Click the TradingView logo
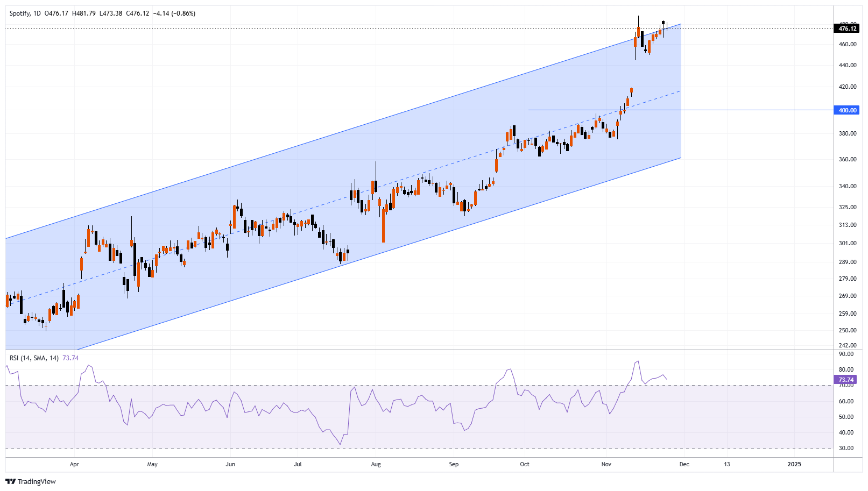The image size is (868, 491). pos(31,481)
